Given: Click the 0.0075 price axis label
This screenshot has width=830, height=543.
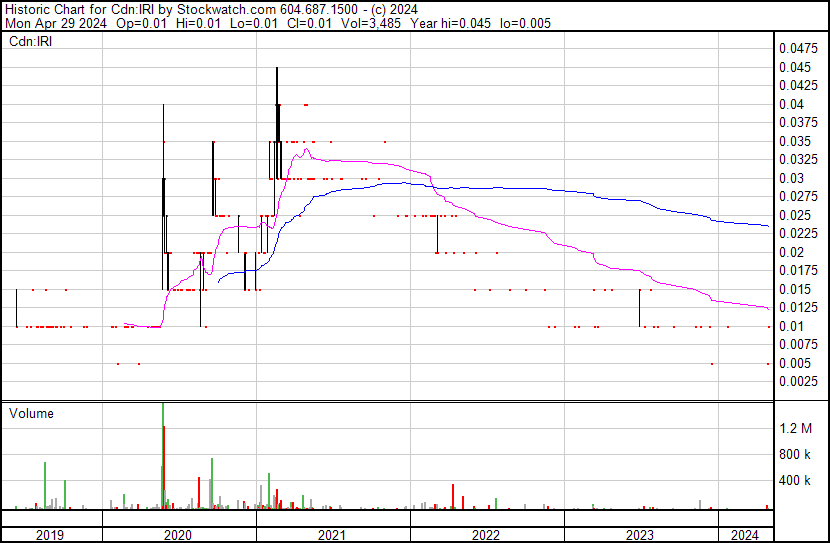Looking at the screenshot, I should tap(798, 345).
